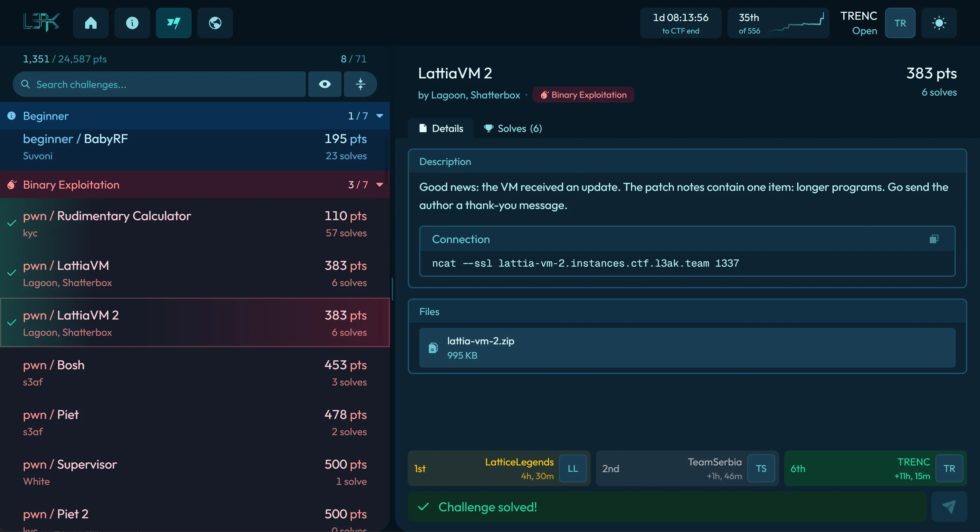Open TRENC 6th solve card

click(875, 469)
